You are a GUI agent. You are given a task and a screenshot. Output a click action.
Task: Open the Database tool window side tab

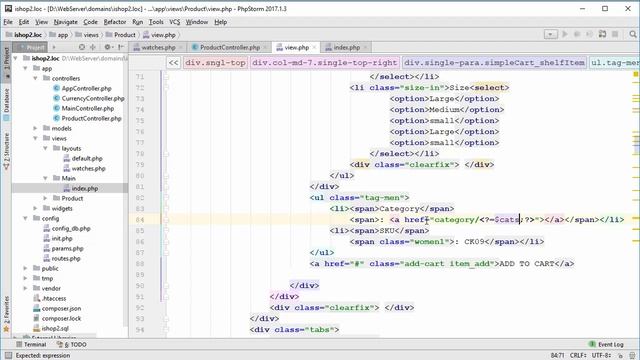pos(6,104)
